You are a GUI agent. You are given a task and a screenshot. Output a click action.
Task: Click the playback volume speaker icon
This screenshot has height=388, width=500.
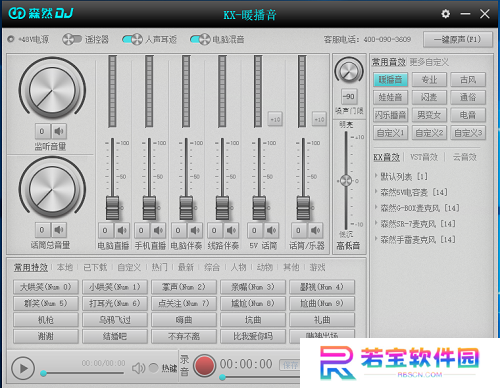138,368
